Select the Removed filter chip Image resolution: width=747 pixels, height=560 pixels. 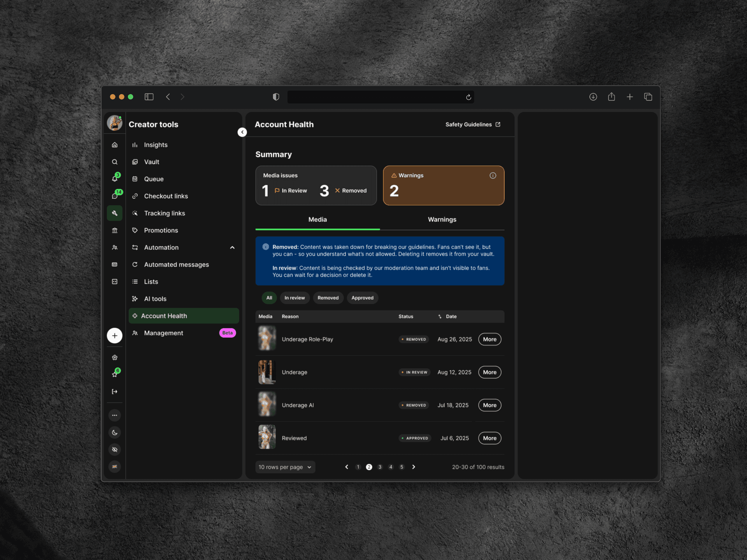(x=328, y=298)
